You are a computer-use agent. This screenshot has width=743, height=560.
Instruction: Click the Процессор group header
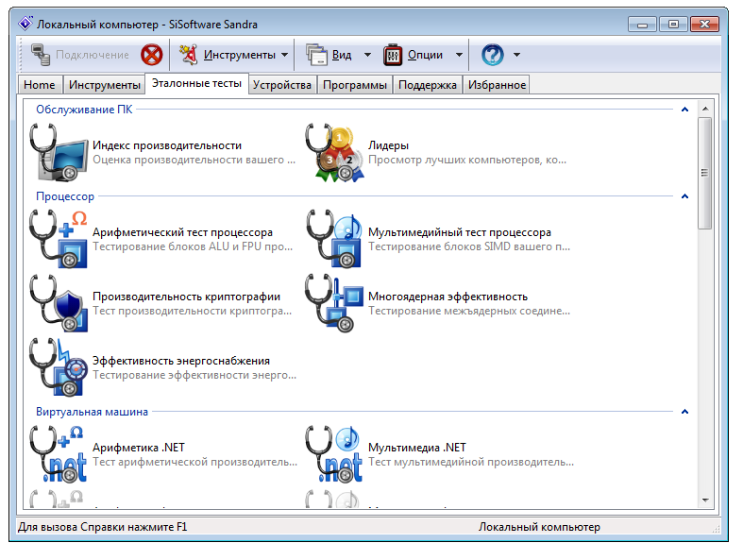(x=65, y=196)
